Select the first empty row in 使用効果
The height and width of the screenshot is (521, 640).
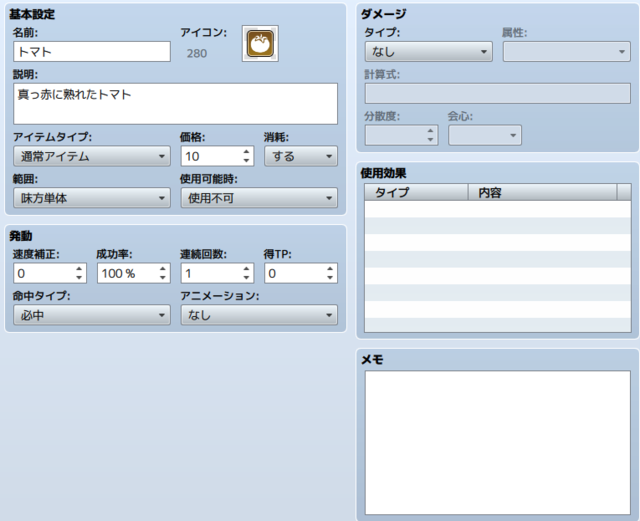click(x=498, y=209)
